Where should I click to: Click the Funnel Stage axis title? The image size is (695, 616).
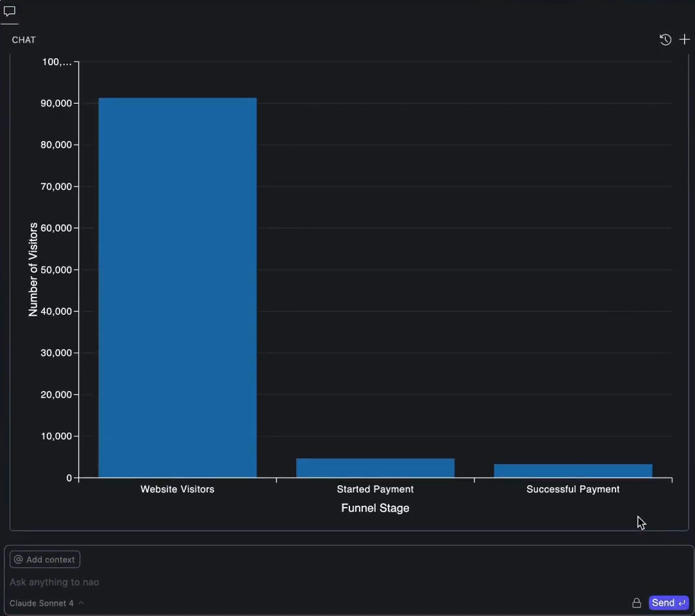[375, 508]
